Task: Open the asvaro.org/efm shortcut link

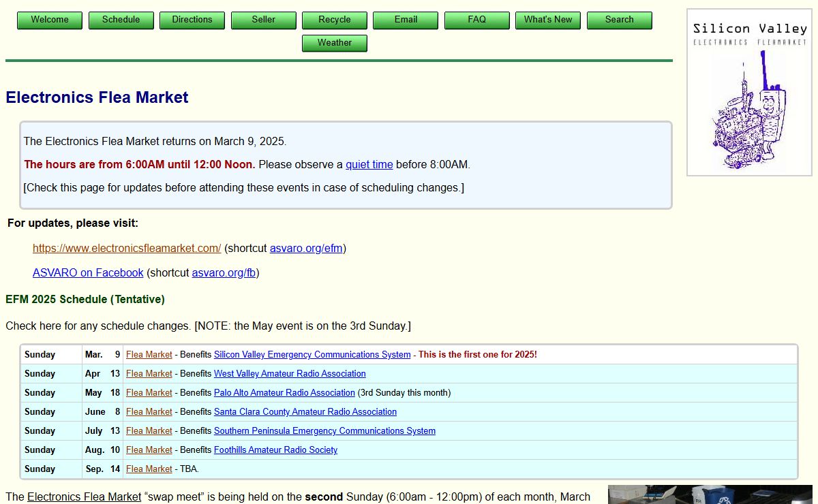Action: [x=306, y=248]
